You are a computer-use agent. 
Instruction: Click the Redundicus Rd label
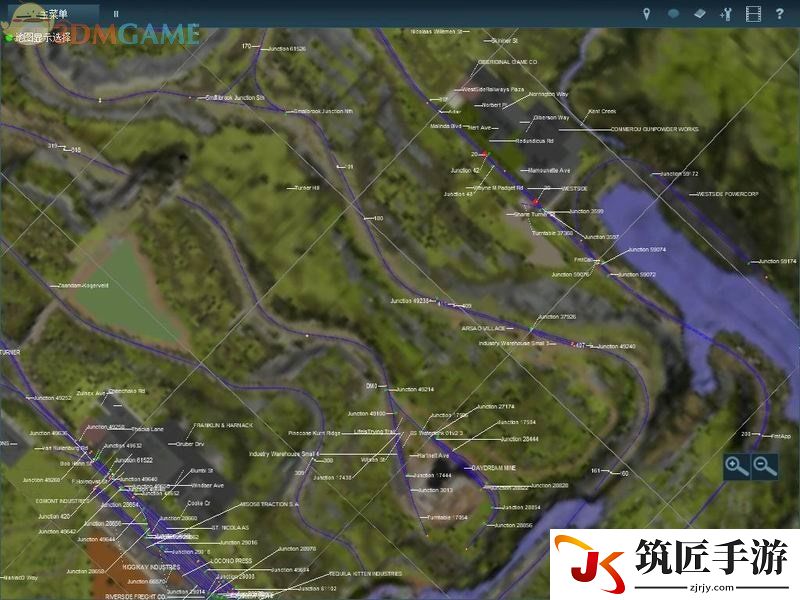point(534,141)
